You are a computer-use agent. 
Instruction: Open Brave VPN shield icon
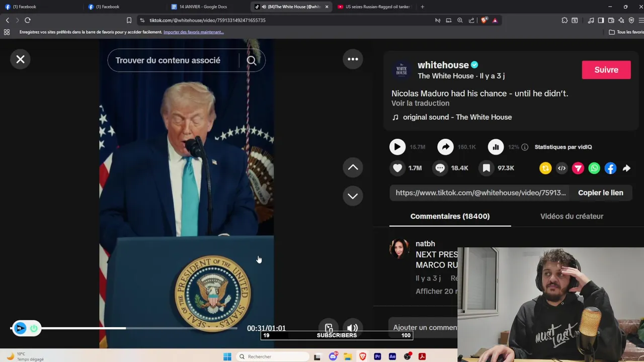click(x=631, y=20)
